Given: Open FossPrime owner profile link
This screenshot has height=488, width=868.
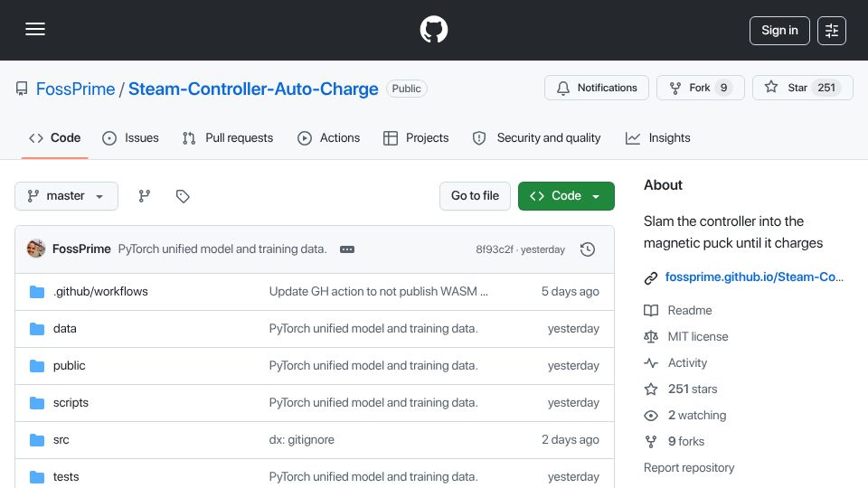Looking at the screenshot, I should [75, 89].
